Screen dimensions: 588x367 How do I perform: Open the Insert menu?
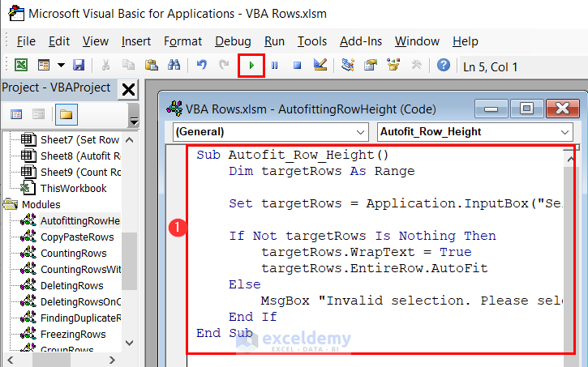pyautogui.click(x=135, y=41)
